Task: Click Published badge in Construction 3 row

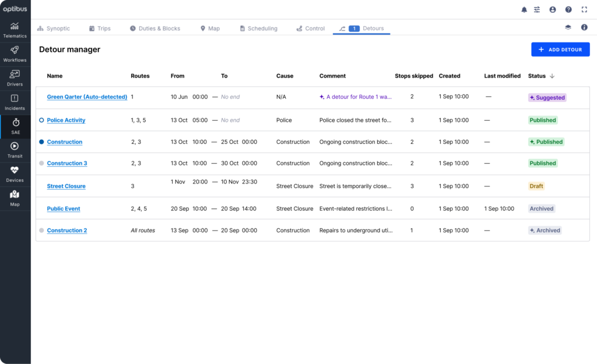Action: coord(543,163)
